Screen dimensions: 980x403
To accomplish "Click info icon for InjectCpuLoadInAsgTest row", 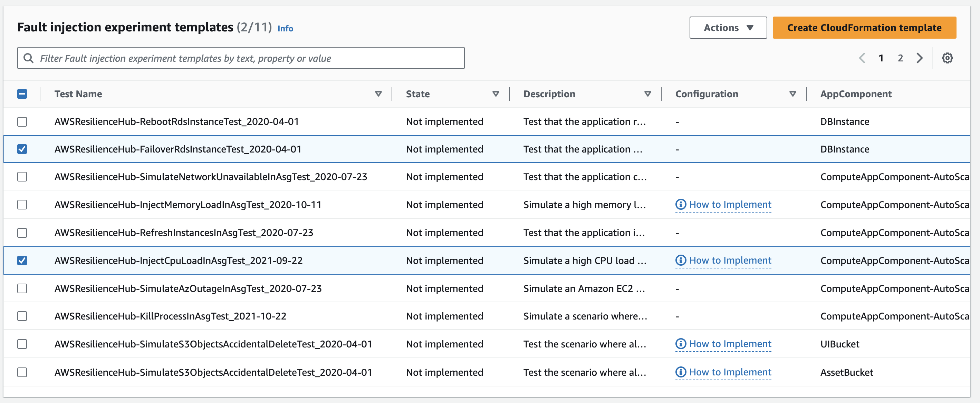I will point(681,261).
